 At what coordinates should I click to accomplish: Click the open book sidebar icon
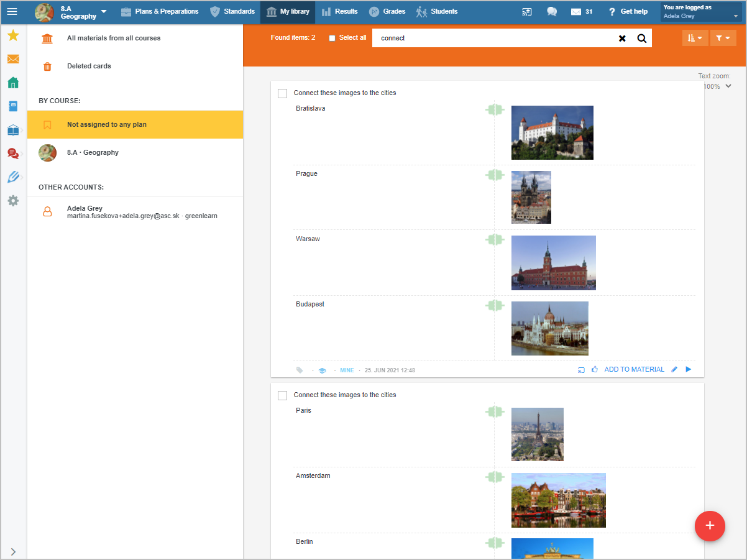13,130
